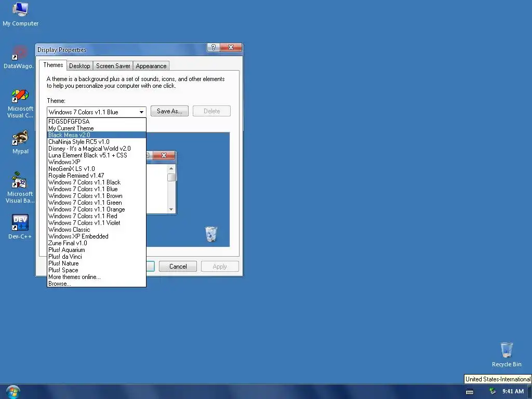
Task: Pick the Plus! Nature theme
Action: click(96, 263)
